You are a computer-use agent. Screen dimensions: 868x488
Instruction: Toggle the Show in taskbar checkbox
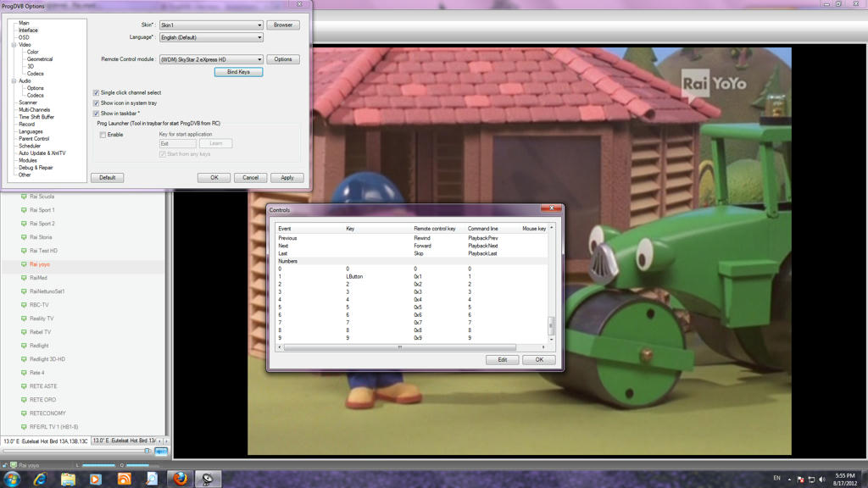pyautogui.click(x=96, y=114)
